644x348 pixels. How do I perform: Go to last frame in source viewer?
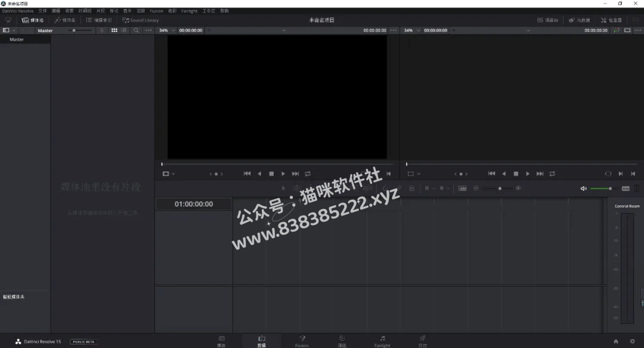(x=295, y=174)
